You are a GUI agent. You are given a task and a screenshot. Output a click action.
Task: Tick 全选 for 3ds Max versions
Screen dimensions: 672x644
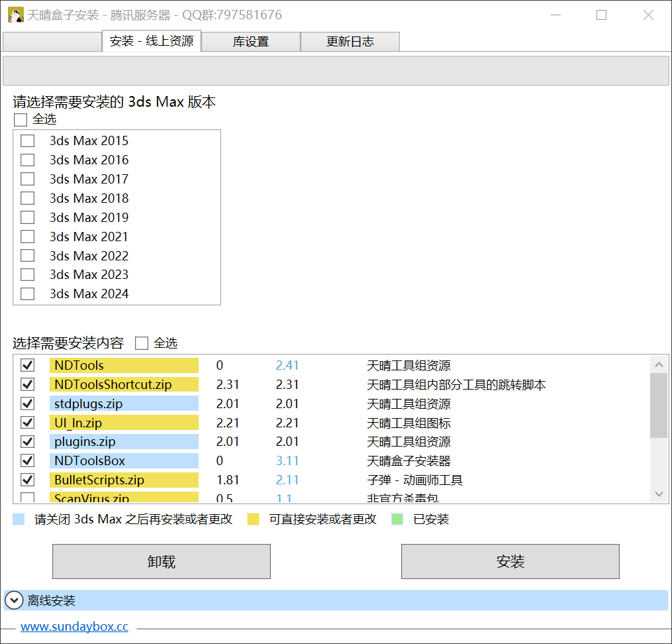coord(21,120)
